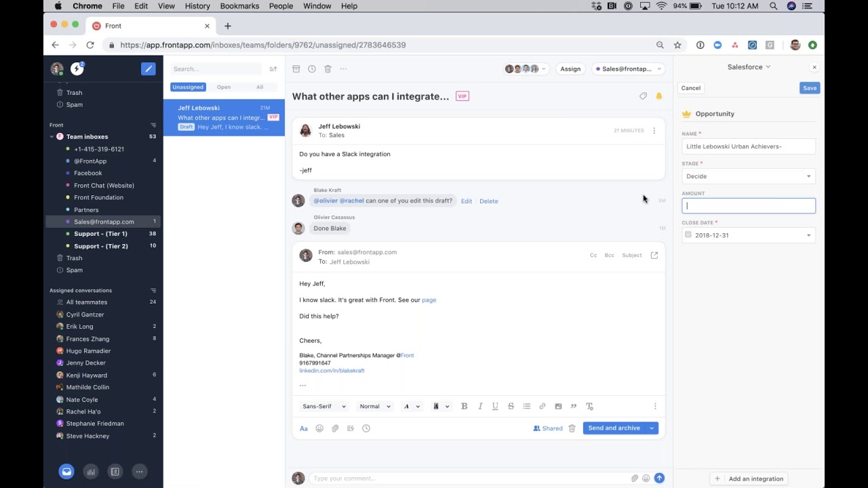Collapse the Team inboxes tree

click(52, 137)
